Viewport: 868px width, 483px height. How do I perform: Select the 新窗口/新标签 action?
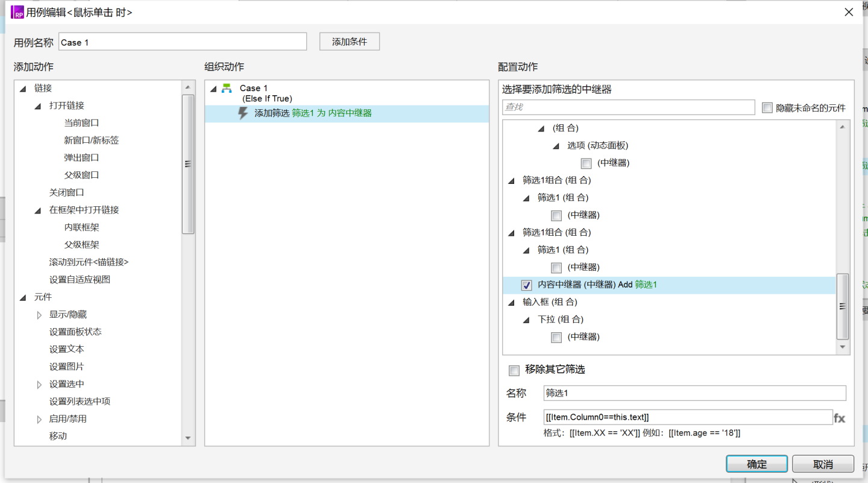92,140
